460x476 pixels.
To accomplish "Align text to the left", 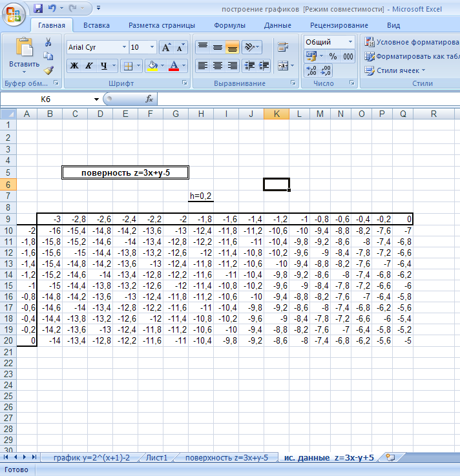I will [x=202, y=66].
